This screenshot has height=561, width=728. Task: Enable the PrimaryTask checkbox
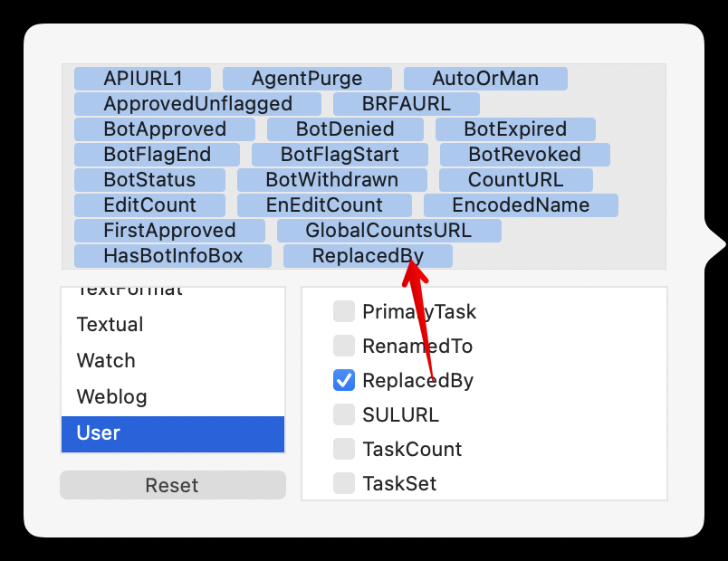[344, 311]
